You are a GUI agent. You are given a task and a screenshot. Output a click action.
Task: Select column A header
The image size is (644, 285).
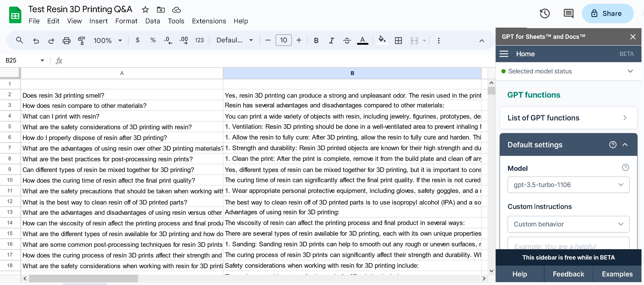click(x=122, y=73)
